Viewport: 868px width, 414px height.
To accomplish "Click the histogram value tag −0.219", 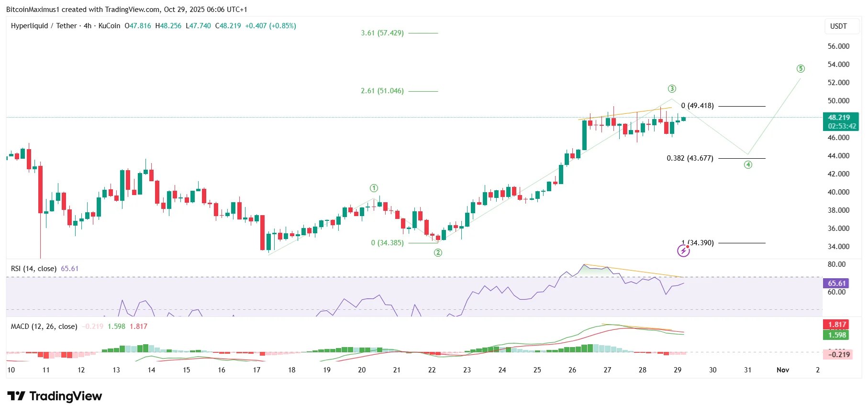I will click(838, 355).
